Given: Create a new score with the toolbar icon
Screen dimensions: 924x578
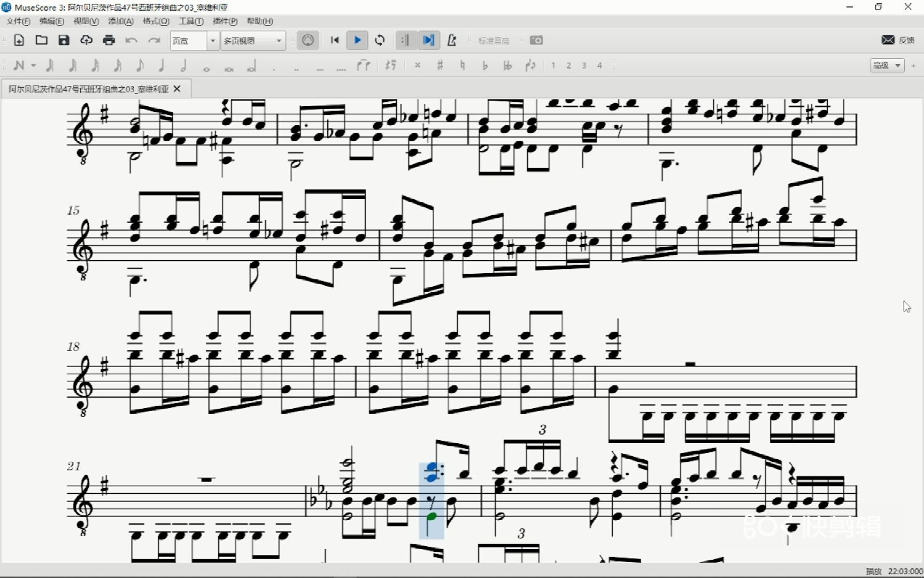Looking at the screenshot, I should coord(19,40).
